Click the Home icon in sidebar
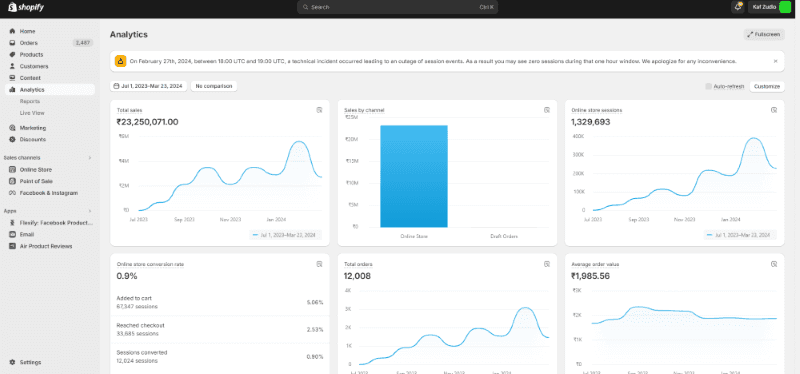The width and height of the screenshot is (800, 374). (12, 31)
